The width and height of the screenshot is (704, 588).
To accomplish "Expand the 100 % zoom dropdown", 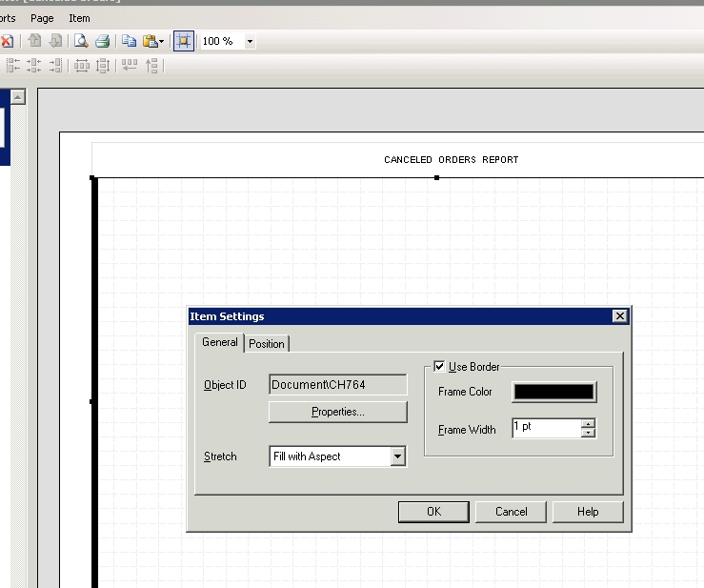I will coord(250,42).
